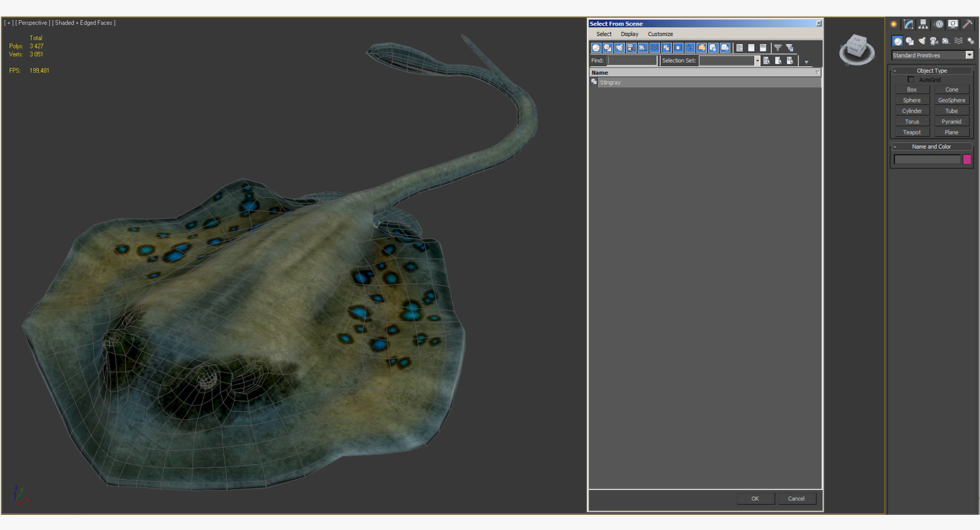Toggle Display Space Warps filter in the dialog
This screenshot has width=980, height=530.
click(x=655, y=48)
